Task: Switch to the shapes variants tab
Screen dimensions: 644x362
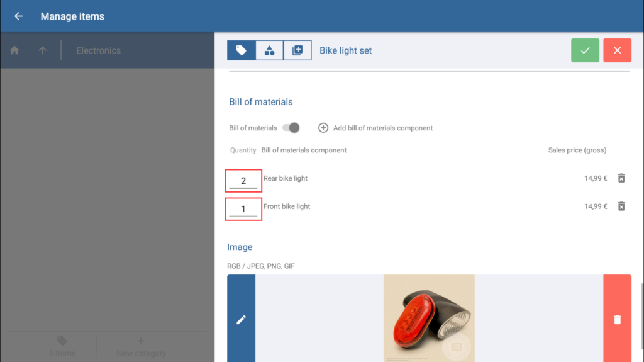Action: [x=269, y=50]
